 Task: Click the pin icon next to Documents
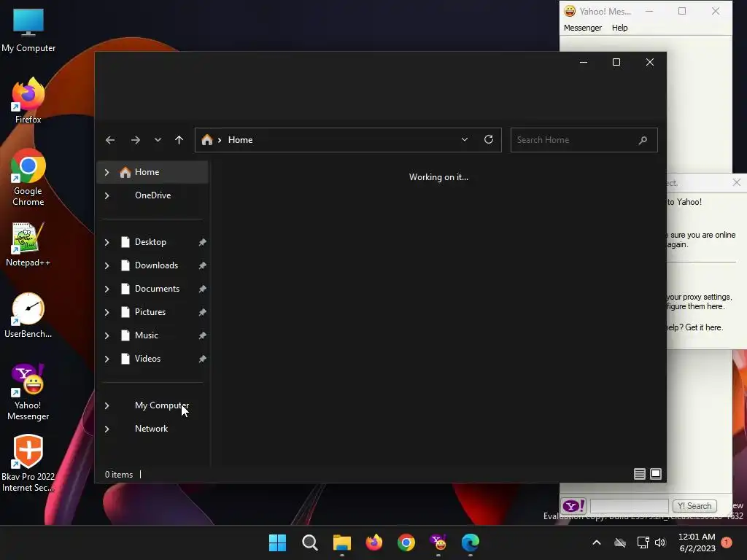tap(203, 289)
